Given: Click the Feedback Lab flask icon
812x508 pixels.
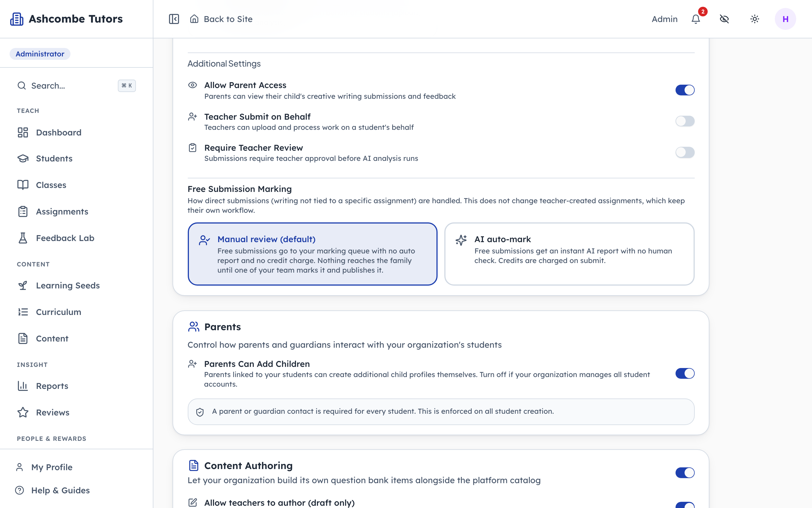Looking at the screenshot, I should pyautogui.click(x=23, y=238).
